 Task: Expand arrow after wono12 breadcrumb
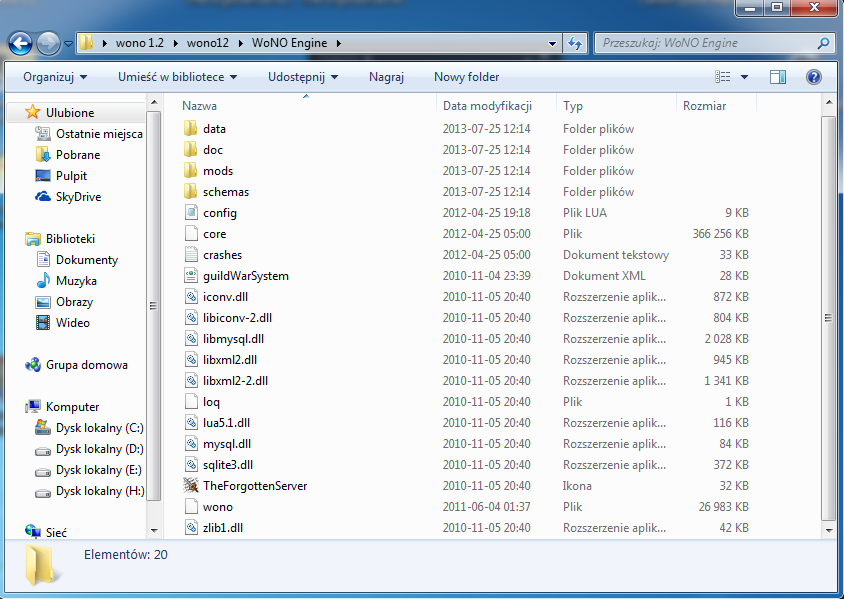(x=240, y=43)
